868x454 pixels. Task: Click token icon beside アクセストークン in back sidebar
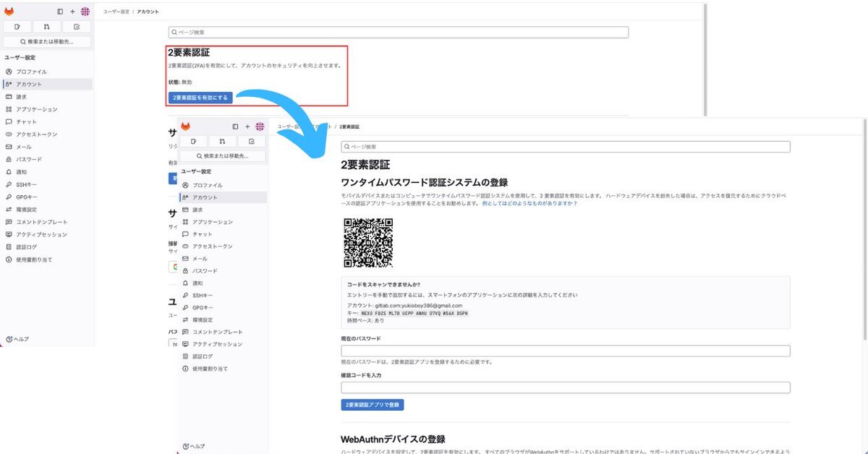[9, 134]
